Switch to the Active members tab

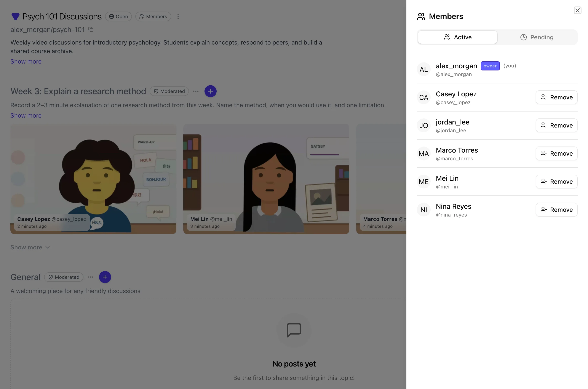(x=457, y=37)
